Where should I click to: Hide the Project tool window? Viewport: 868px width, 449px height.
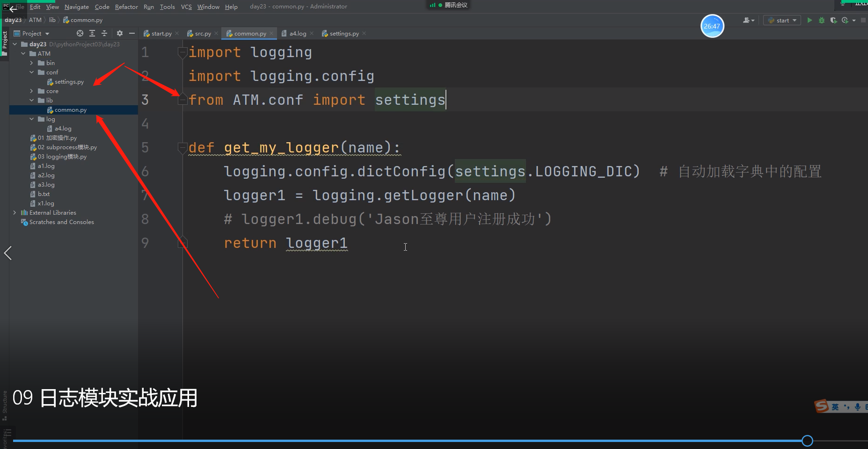pyautogui.click(x=132, y=33)
